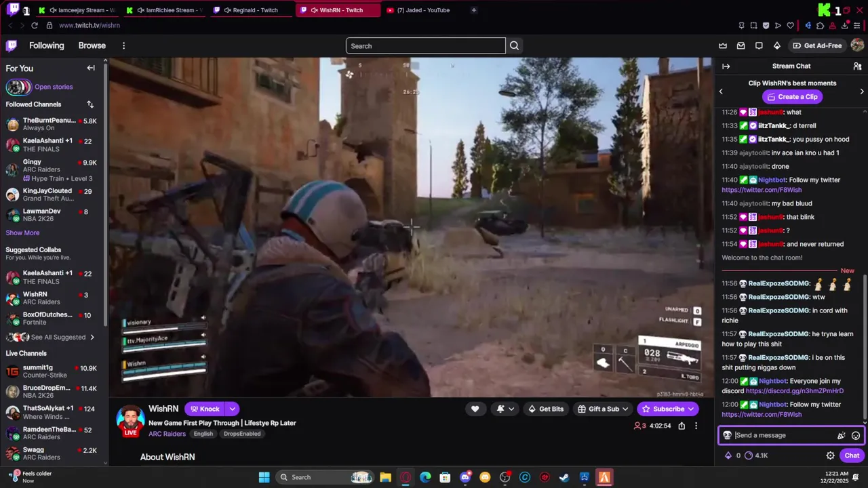Open the channel points 4.1K icon

point(756,455)
